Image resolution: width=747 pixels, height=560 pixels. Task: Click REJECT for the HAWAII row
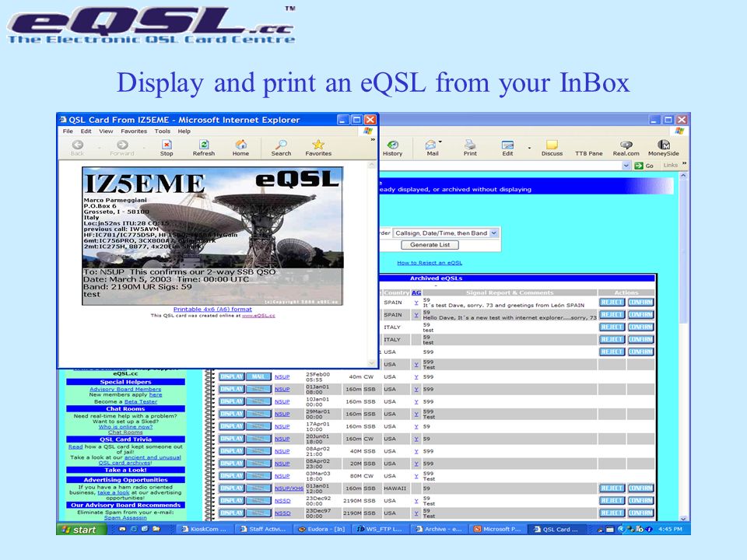tap(612, 488)
